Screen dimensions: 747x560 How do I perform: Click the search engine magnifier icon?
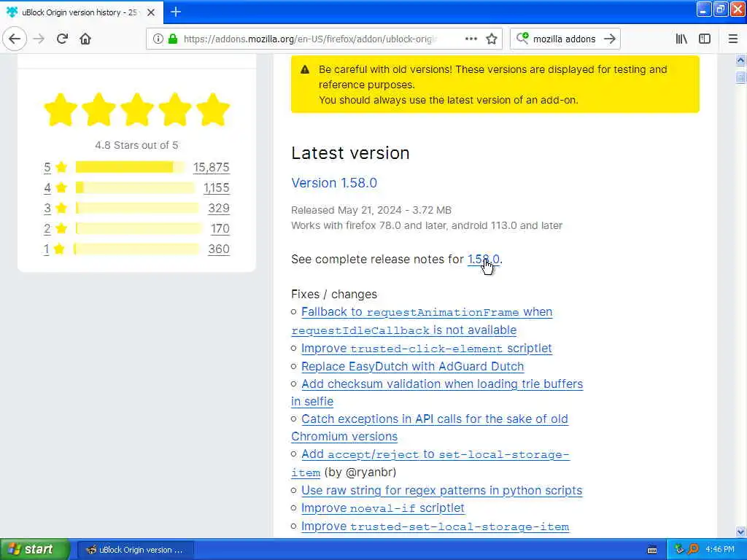point(522,38)
